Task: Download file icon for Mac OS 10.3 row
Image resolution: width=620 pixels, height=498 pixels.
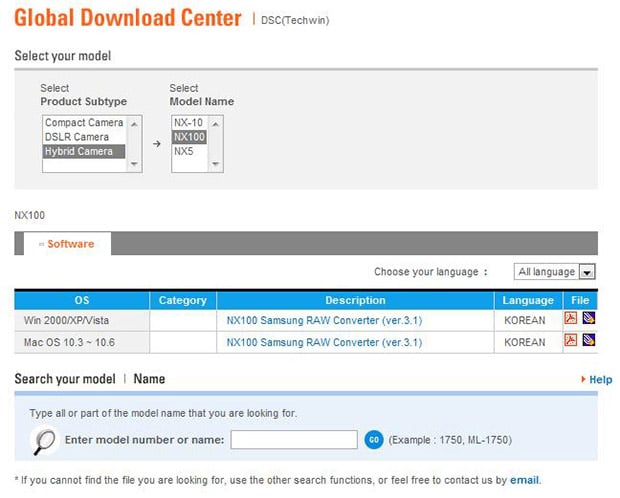Action: point(588,340)
